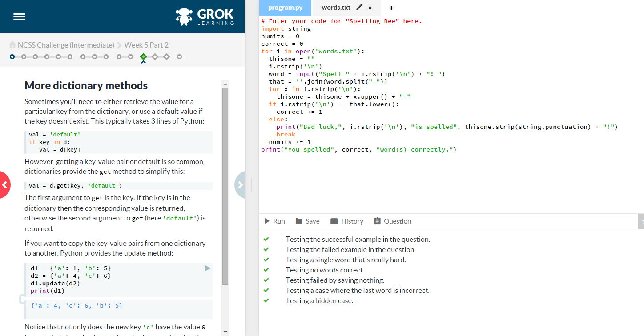Click checkmark for last word incorrect test
Viewport: 644px width, 336px height.
(266, 290)
